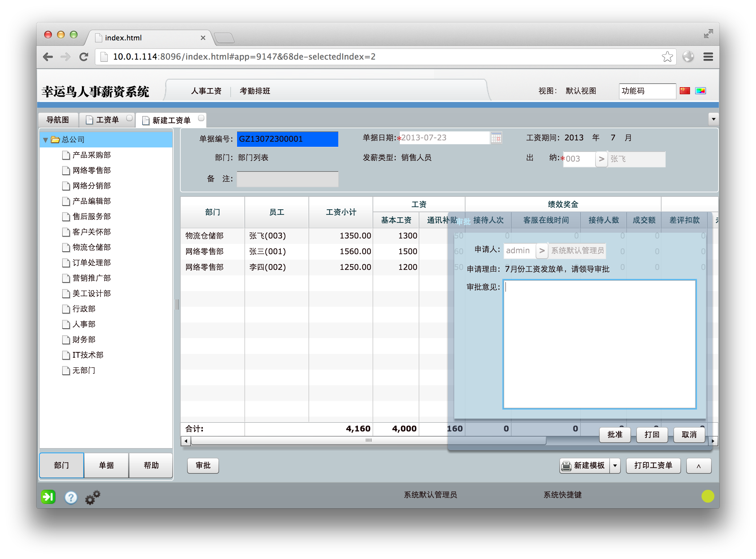Click the horizontal scrollbar right arrow
The height and width of the screenshot is (559, 756).
[x=712, y=441]
